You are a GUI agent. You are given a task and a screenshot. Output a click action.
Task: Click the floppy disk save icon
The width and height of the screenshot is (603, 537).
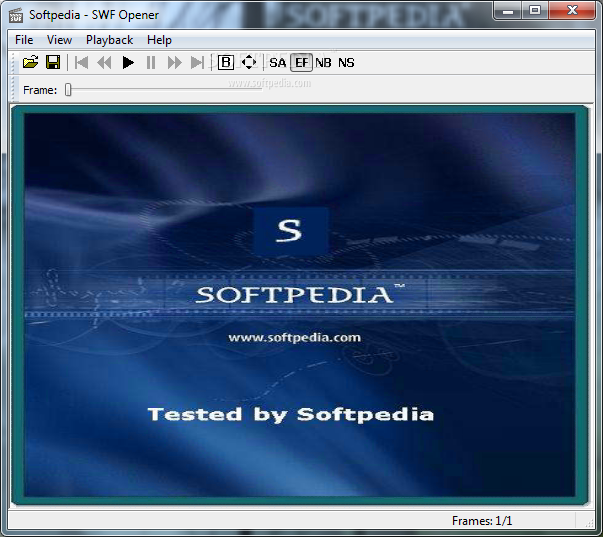53,62
